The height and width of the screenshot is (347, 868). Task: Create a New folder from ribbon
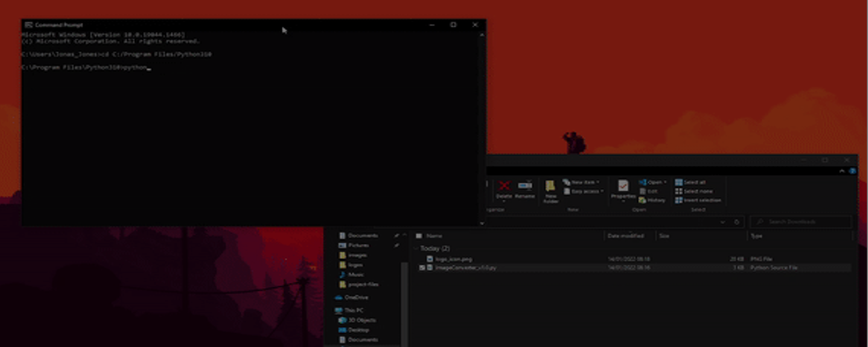tap(550, 187)
